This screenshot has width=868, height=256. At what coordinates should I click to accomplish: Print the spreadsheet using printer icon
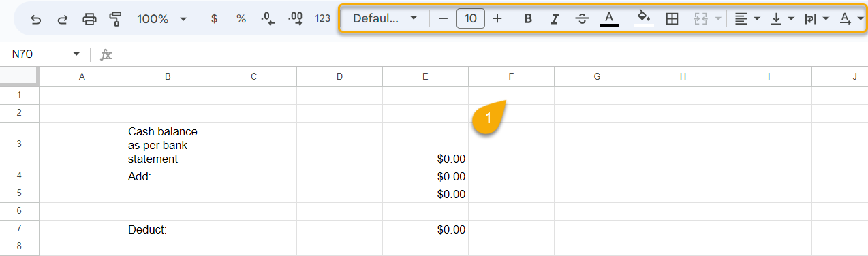tap(89, 19)
